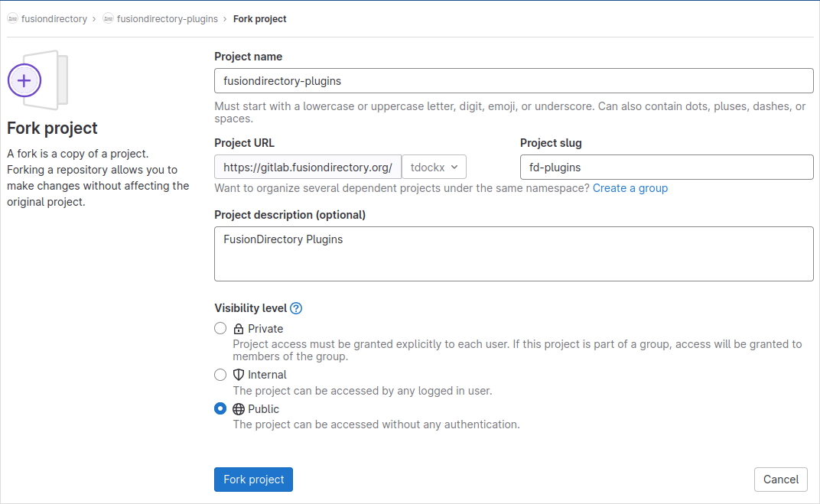Click the fusiondirectory group avatar icon
820x504 pixels.
(12, 19)
